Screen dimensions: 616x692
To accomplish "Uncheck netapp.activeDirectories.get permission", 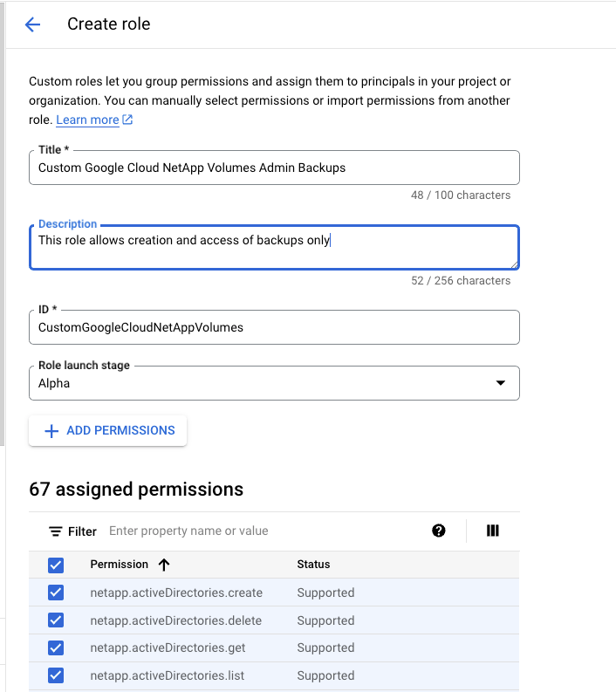I will [x=56, y=647].
